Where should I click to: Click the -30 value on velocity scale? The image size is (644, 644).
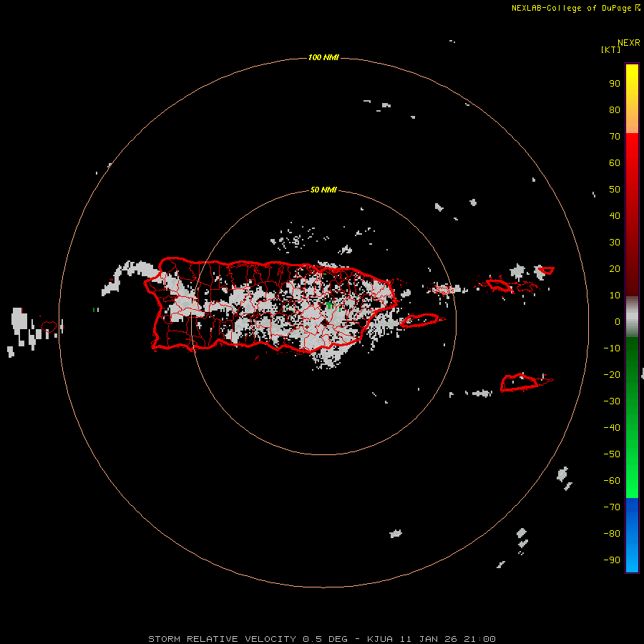click(x=612, y=401)
